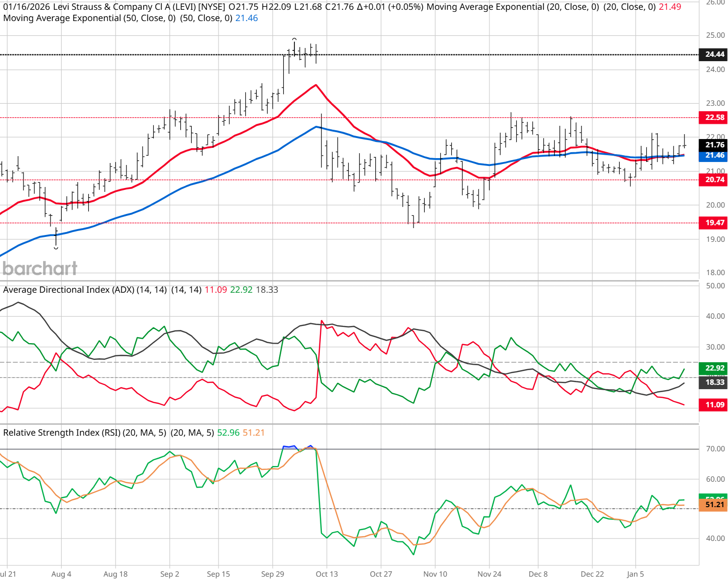The height and width of the screenshot is (583, 728).
Task: Click the black 21.76 last price label
Action: 713,145
